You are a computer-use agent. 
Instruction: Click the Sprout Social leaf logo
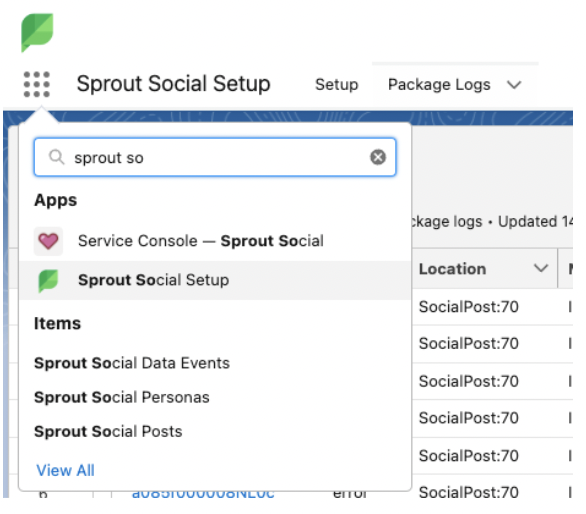point(37,32)
